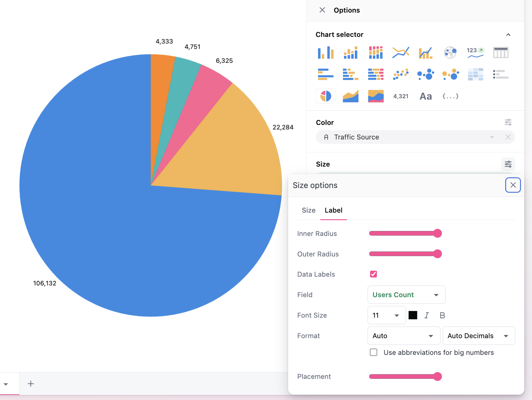Screen dimensions: 532x400
Task: Open the Font Size dropdown
Action: click(387, 315)
